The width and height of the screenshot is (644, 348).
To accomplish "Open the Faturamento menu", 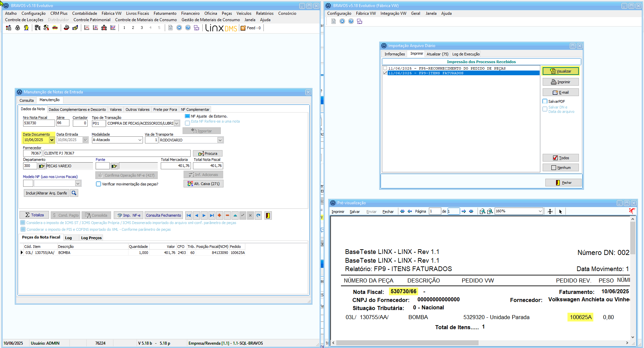I will click(165, 13).
